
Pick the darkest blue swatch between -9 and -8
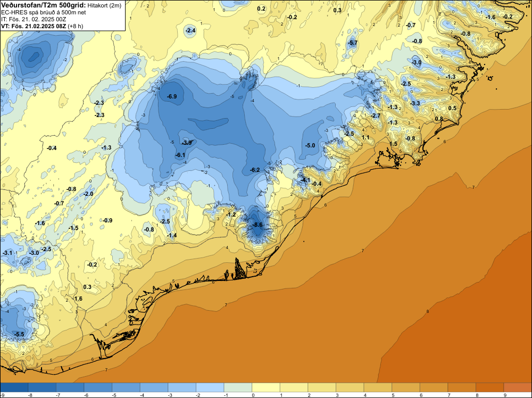[x=14, y=387]
